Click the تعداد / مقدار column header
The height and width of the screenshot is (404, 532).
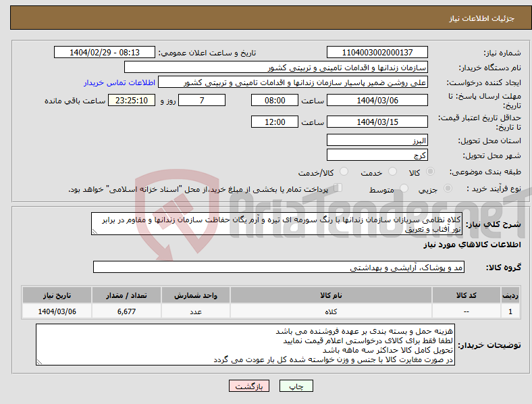click(x=126, y=295)
